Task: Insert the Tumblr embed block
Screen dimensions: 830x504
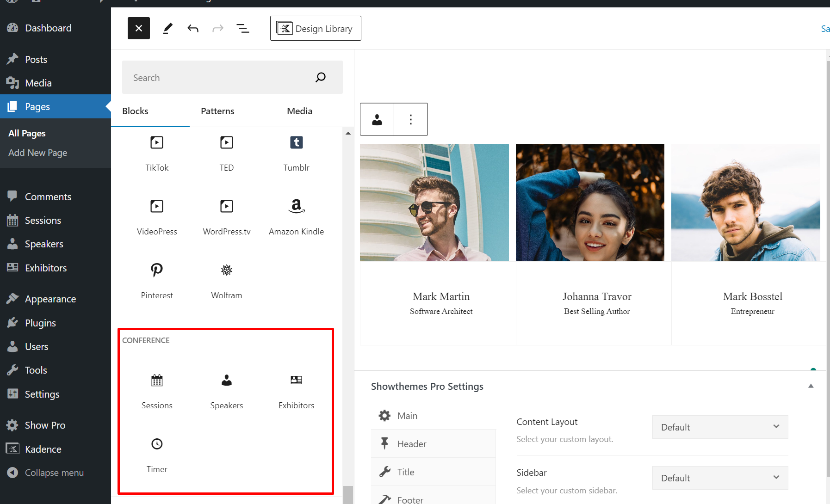Action: click(297, 154)
